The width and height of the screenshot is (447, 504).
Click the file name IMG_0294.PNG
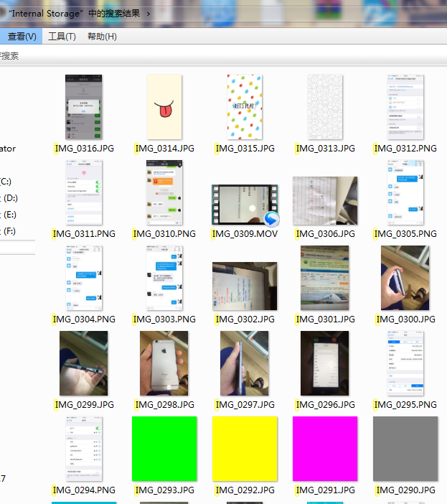coord(84,490)
